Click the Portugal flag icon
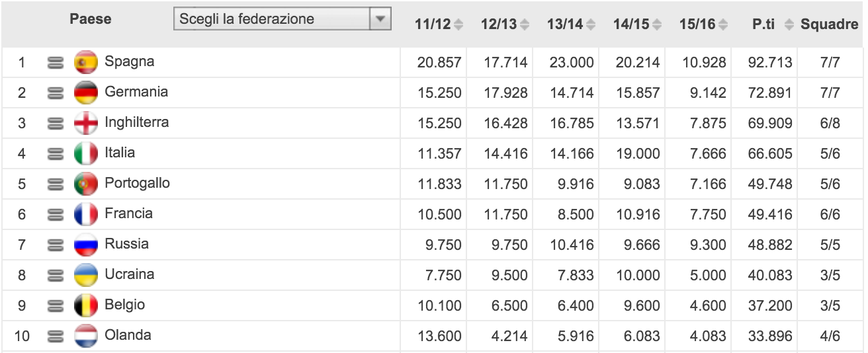Image resolution: width=868 pixels, height=353 pixels. (86, 184)
